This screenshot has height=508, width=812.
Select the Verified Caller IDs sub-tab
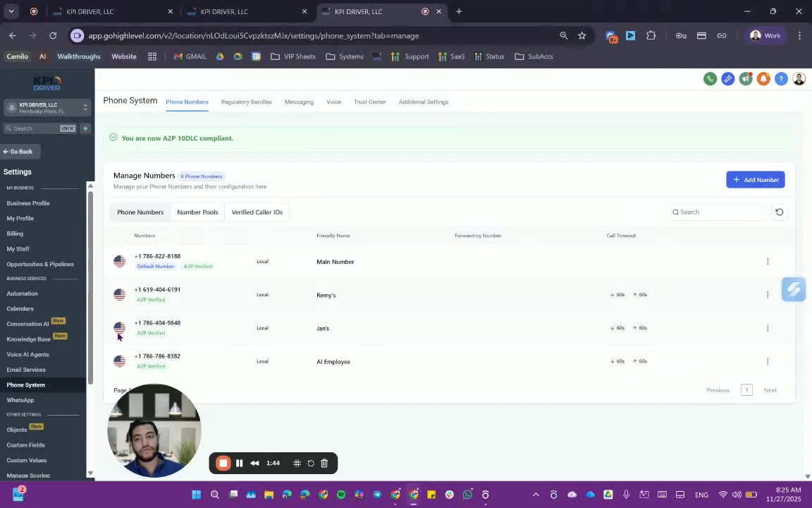(x=257, y=212)
